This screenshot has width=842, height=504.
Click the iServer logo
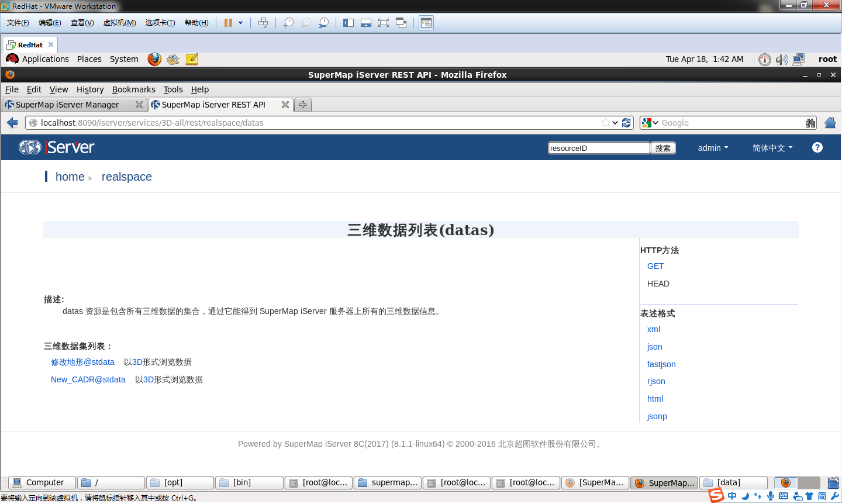tap(57, 147)
